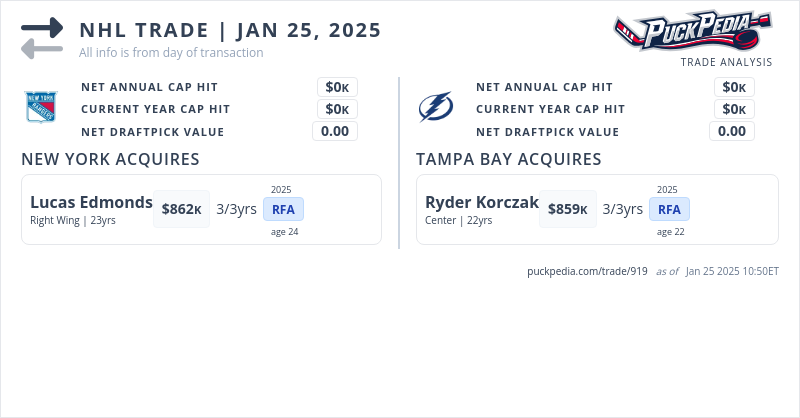Click Rangers net annual cap hit value

(337, 87)
